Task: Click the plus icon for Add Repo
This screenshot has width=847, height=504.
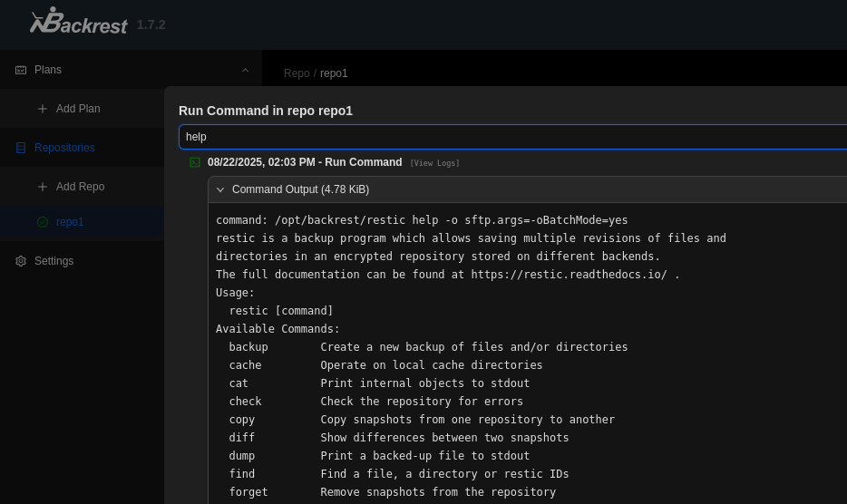Action: pyautogui.click(x=43, y=187)
